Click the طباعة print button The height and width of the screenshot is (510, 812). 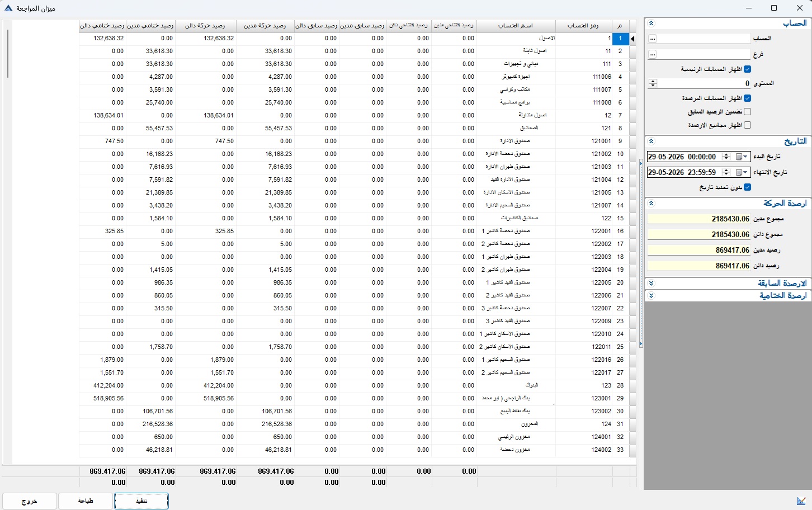86,501
